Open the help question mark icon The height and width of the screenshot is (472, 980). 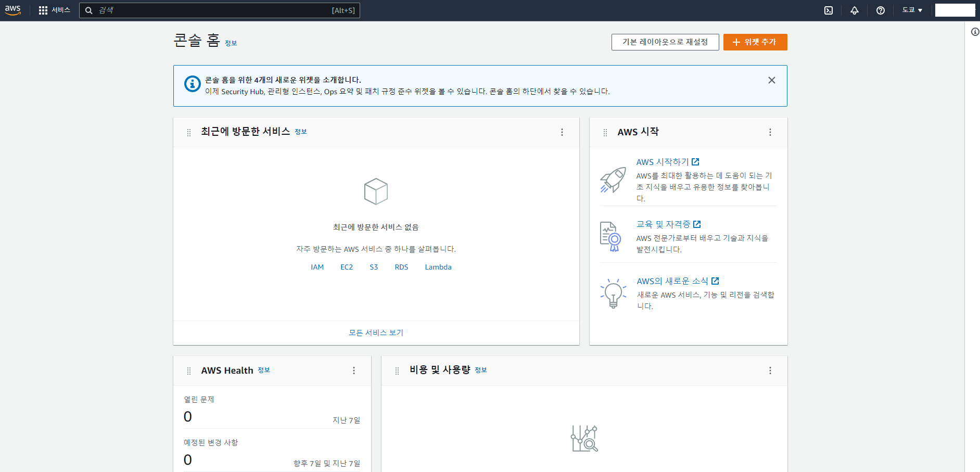pyautogui.click(x=881, y=10)
